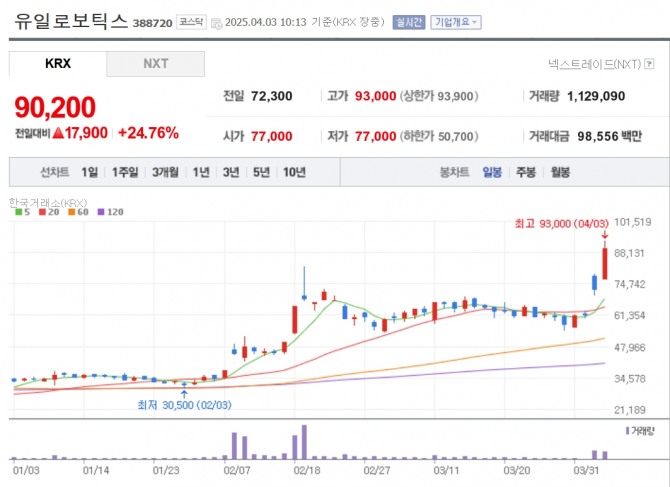This screenshot has width=670, height=487.
Task: Select the 10년 line chart range
Action: (x=294, y=172)
